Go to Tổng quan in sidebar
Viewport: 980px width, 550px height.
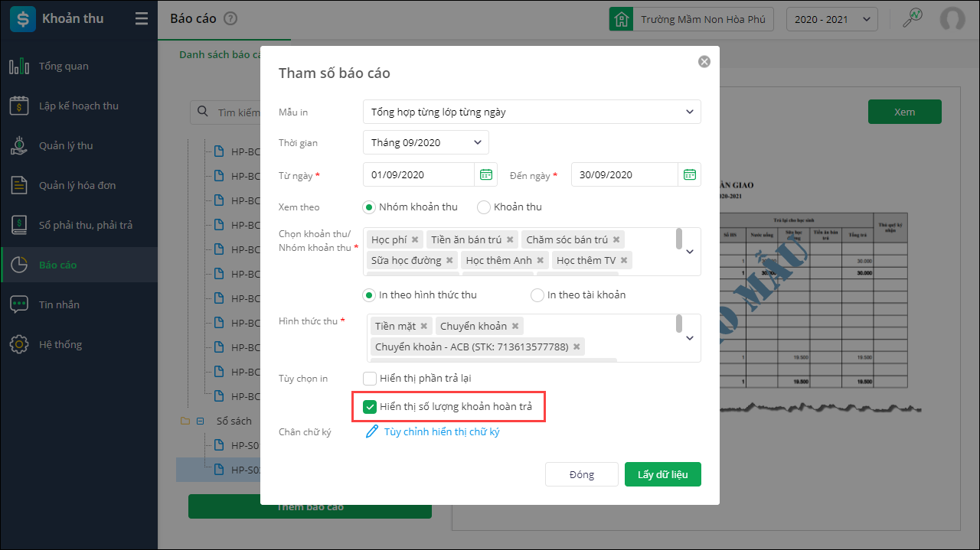[x=79, y=66]
